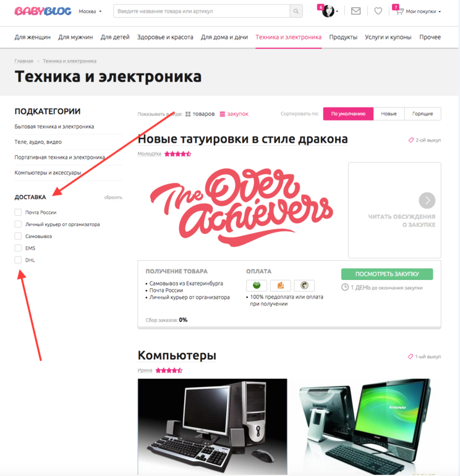Select the orange payment method icon

[x=281, y=286]
